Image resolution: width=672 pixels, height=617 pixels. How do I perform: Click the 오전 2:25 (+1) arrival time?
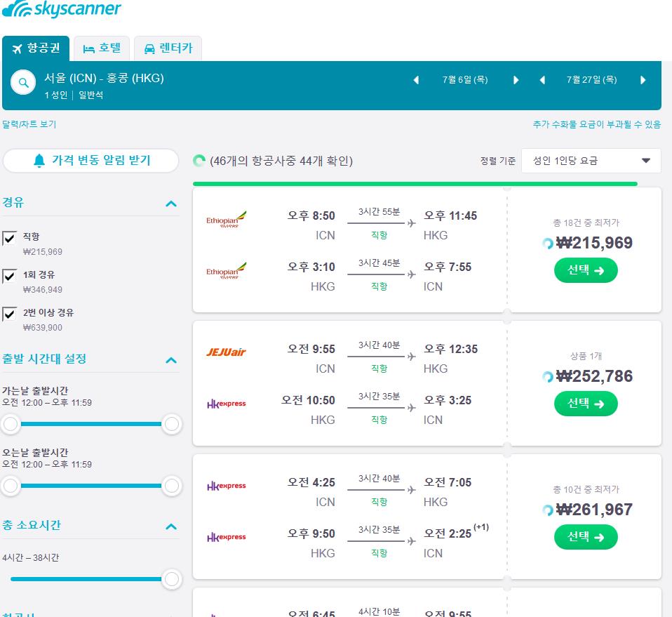coord(456,531)
